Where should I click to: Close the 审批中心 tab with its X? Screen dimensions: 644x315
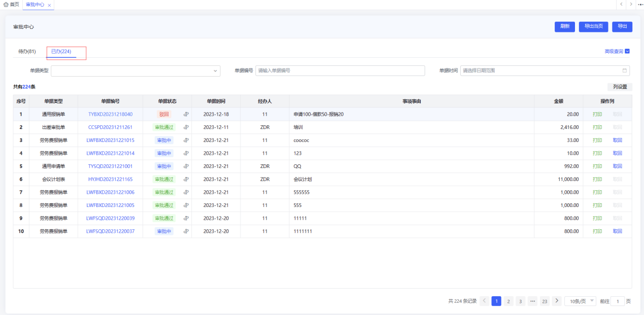[49, 5]
